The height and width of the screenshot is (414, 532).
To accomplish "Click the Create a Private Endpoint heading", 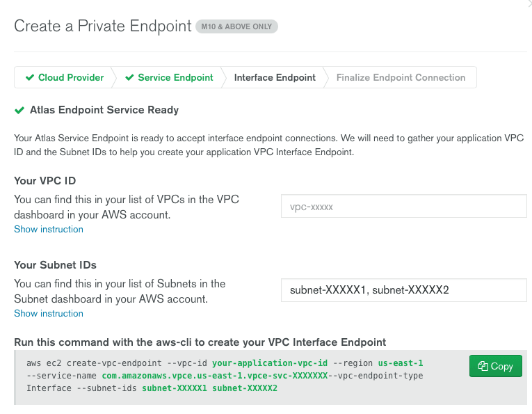I will tap(102, 26).
